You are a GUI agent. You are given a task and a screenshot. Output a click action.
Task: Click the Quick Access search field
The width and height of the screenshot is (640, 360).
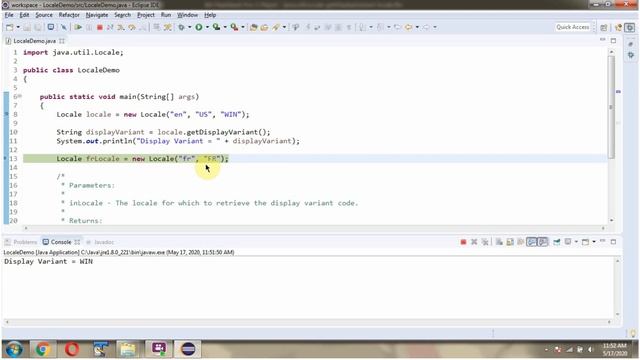pos(573,27)
